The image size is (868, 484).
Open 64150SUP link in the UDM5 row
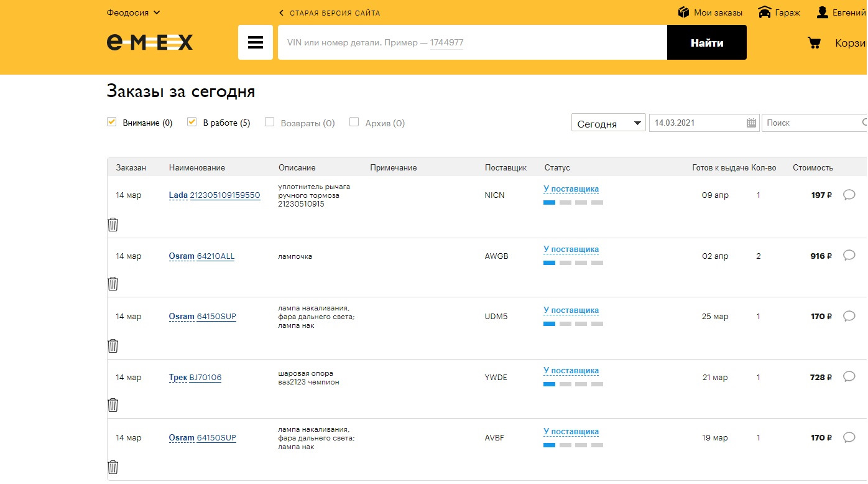216,317
